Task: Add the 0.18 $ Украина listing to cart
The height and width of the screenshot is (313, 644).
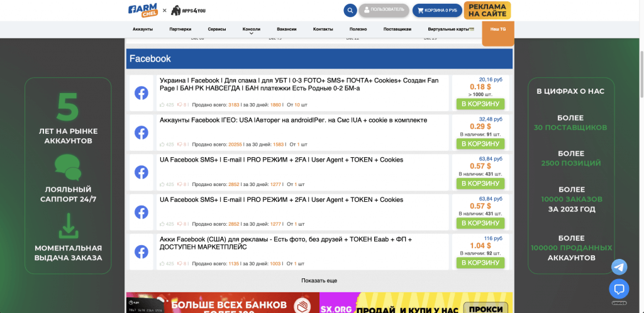Action: click(480, 104)
